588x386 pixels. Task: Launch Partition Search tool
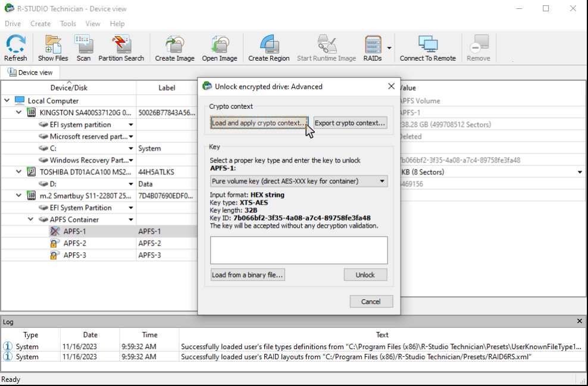pyautogui.click(x=121, y=48)
